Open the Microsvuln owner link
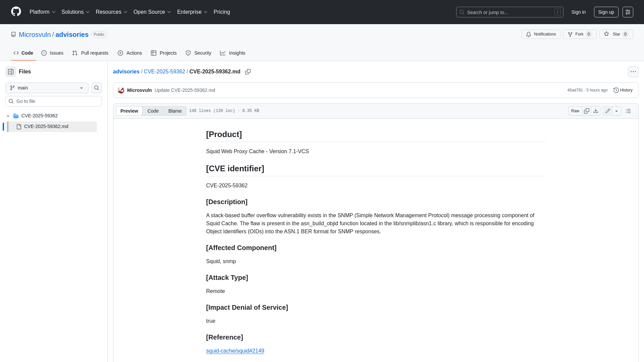Viewport: 644px width, 362px height. coord(35,35)
